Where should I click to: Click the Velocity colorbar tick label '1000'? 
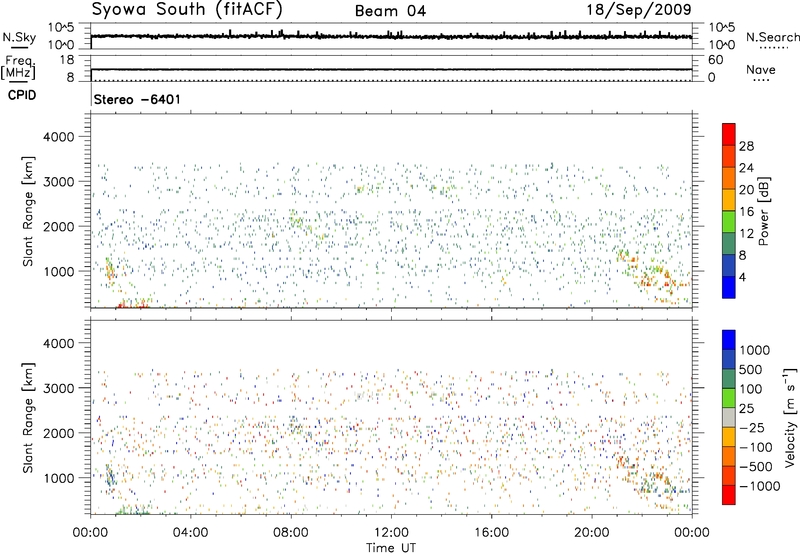(x=755, y=350)
